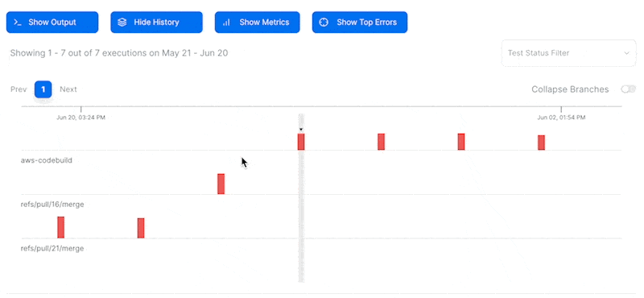The image size is (644, 298).
Task: Click the Next pagination link
Action: tap(68, 89)
